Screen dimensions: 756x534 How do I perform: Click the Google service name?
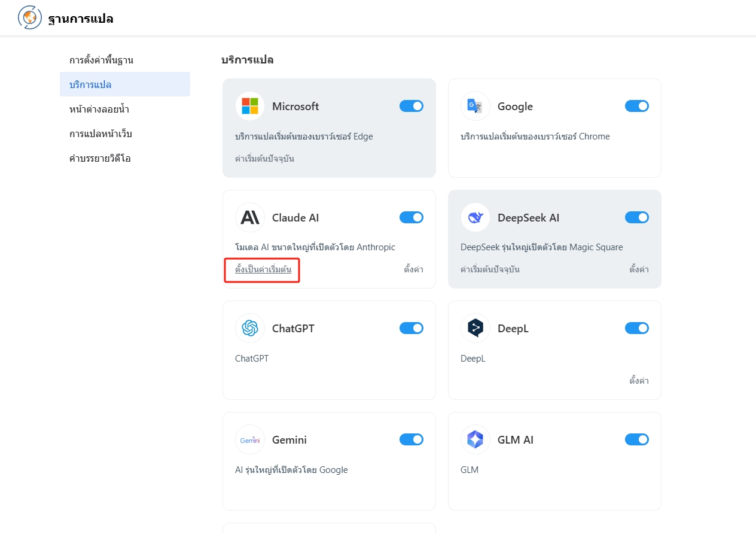(x=515, y=106)
